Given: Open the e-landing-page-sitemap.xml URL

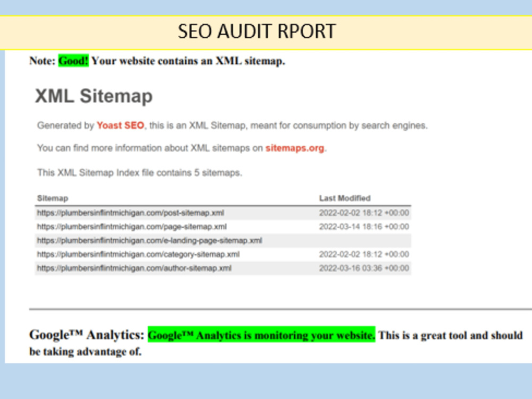Looking at the screenshot, I should click(149, 240).
